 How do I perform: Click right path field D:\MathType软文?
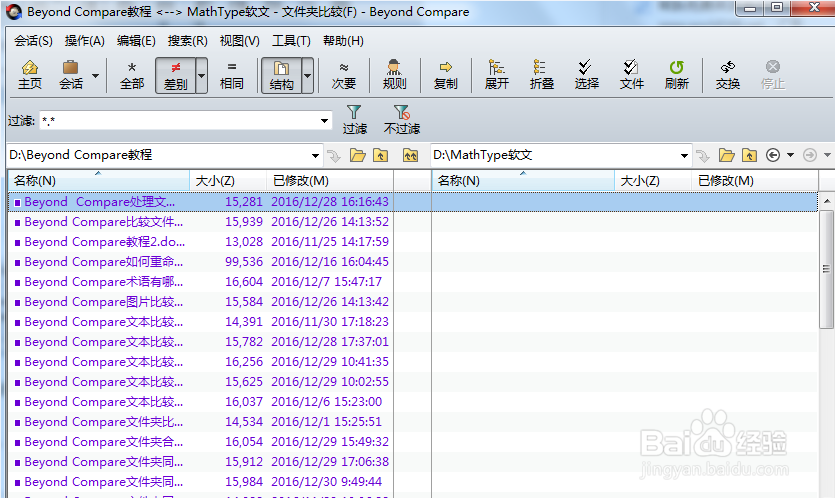tap(554, 155)
